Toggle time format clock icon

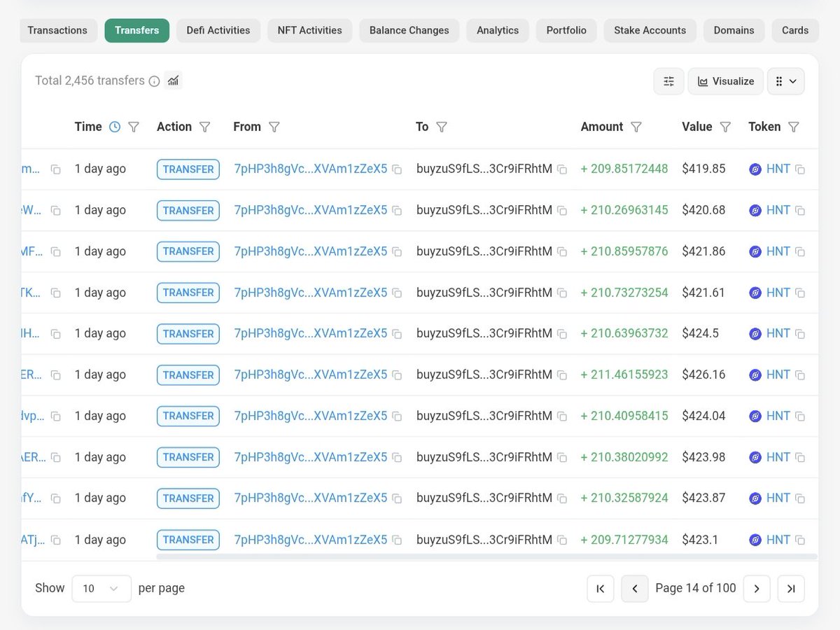coord(115,127)
